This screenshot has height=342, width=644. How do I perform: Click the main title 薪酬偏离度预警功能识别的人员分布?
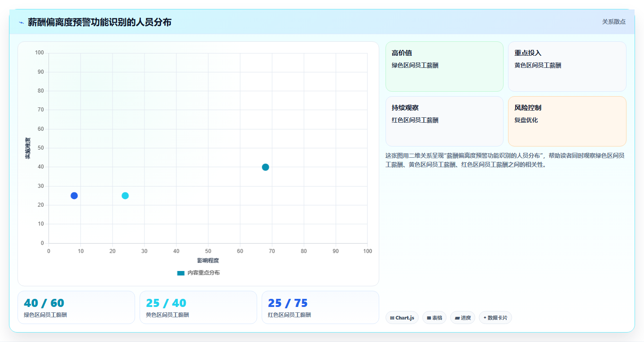pyautogui.click(x=100, y=22)
